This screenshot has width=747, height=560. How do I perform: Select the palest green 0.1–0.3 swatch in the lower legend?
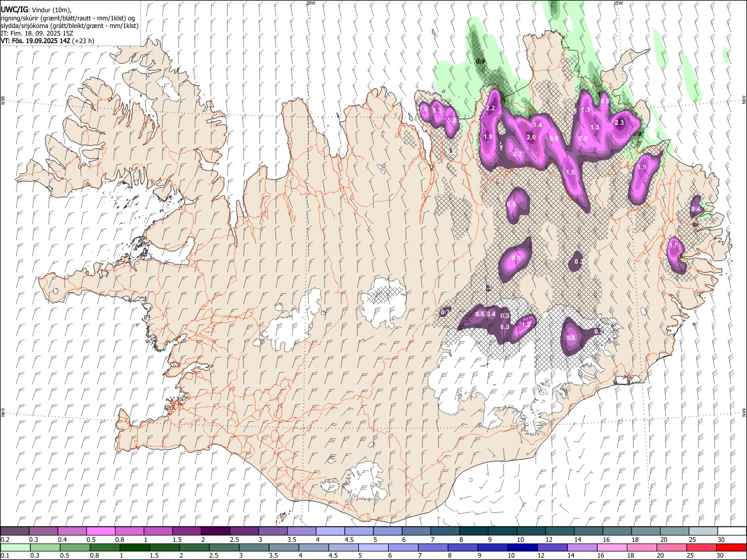click(15, 547)
